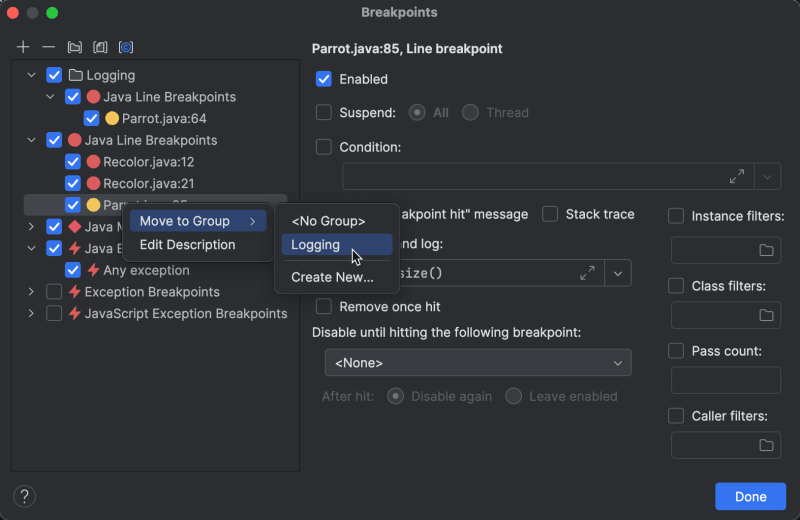Viewport: 800px width, 520px height.
Task: Click the plus icon to add breakpoint
Action: click(23, 47)
